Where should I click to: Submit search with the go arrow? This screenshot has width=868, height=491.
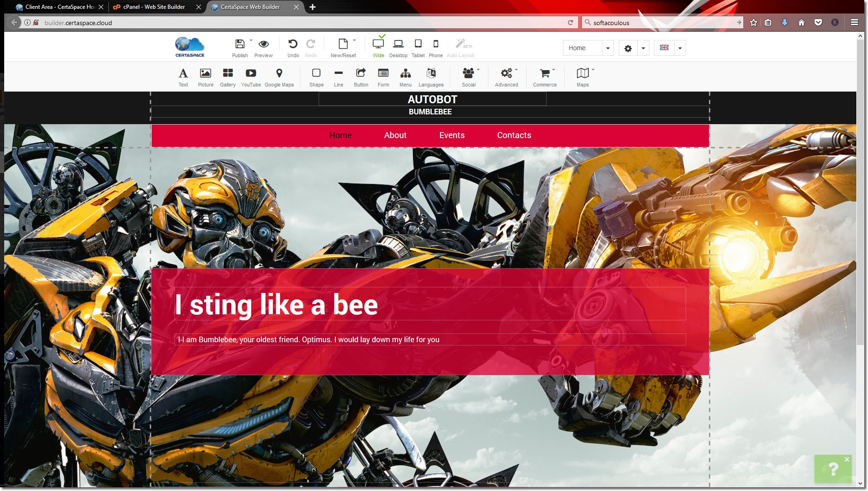(x=739, y=22)
